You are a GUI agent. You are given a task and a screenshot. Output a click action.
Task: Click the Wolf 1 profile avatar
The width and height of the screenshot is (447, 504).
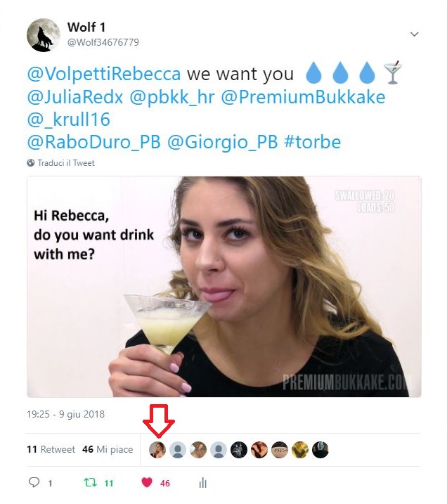(x=44, y=35)
